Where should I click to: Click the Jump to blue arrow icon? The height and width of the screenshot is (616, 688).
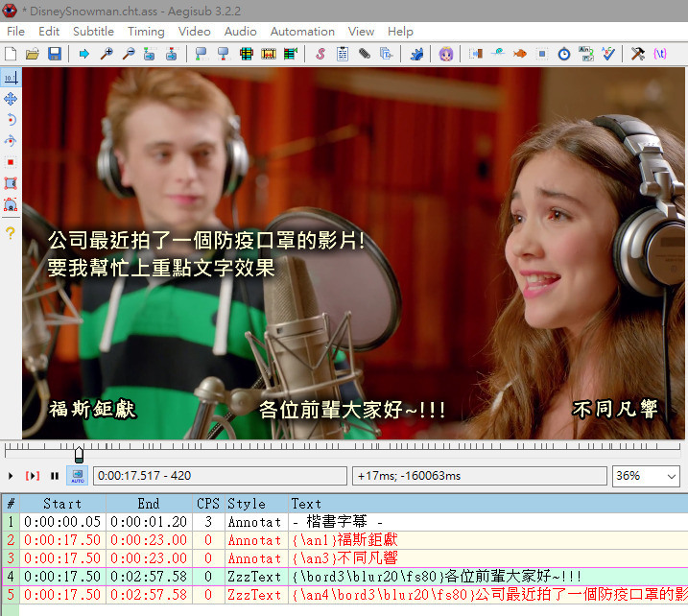click(x=83, y=54)
